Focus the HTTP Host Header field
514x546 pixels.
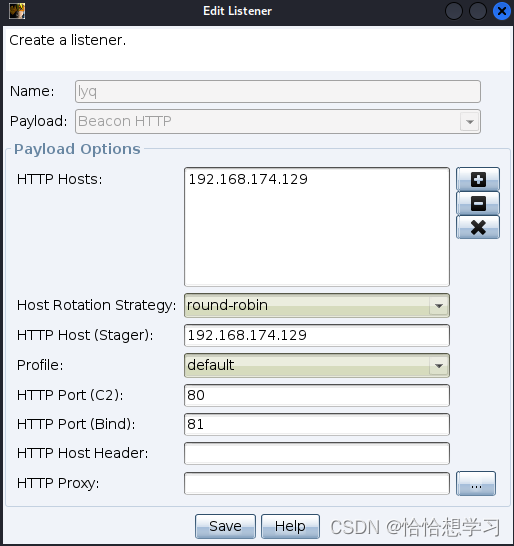coord(317,453)
